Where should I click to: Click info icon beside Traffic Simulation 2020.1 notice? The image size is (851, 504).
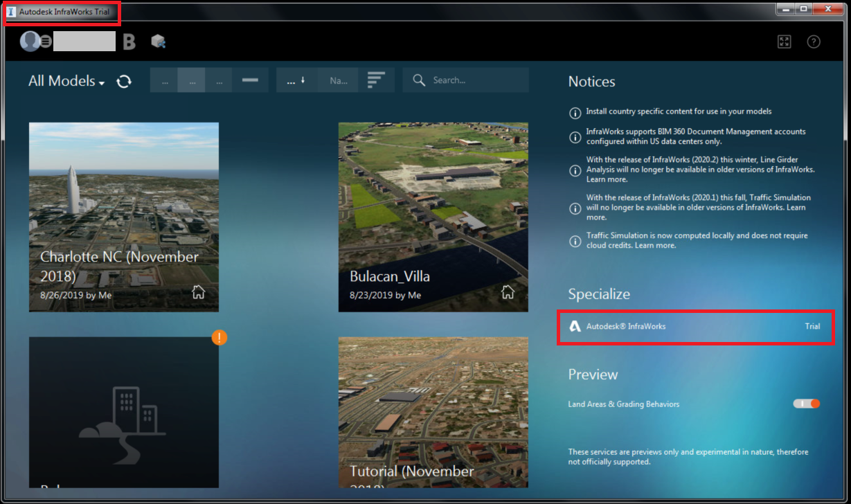[x=575, y=208]
